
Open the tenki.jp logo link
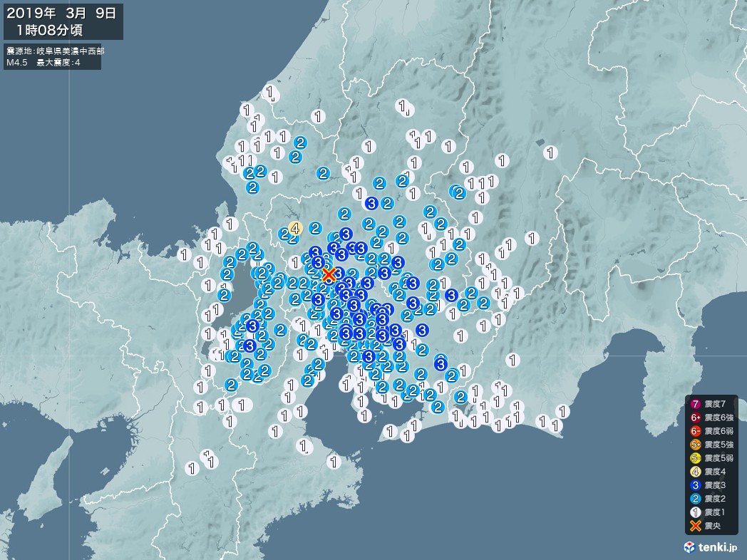(712, 547)
